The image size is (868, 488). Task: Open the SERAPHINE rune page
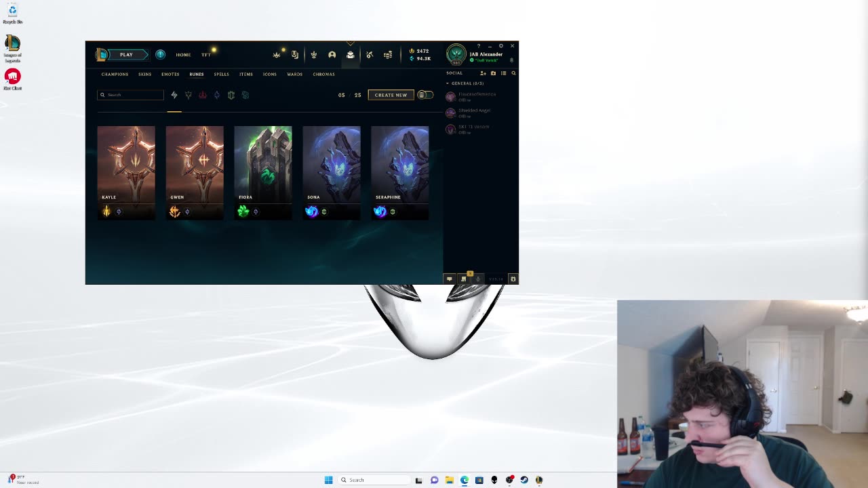tap(400, 173)
